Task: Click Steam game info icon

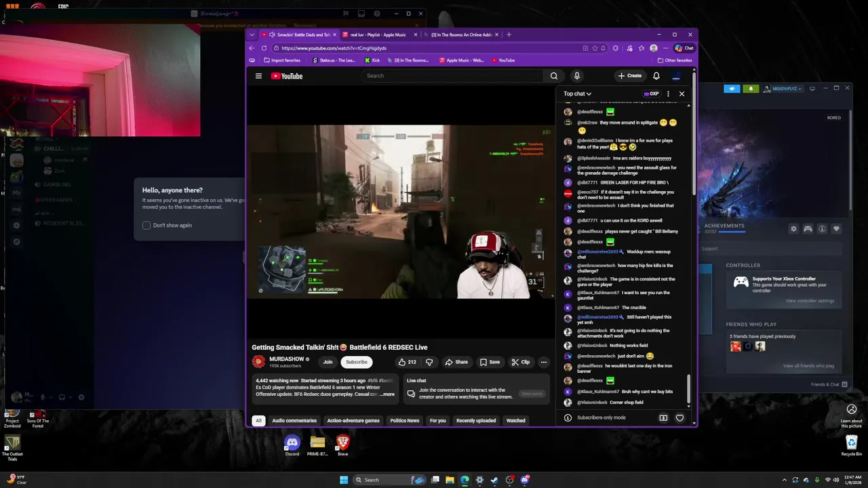Action: [x=822, y=229]
